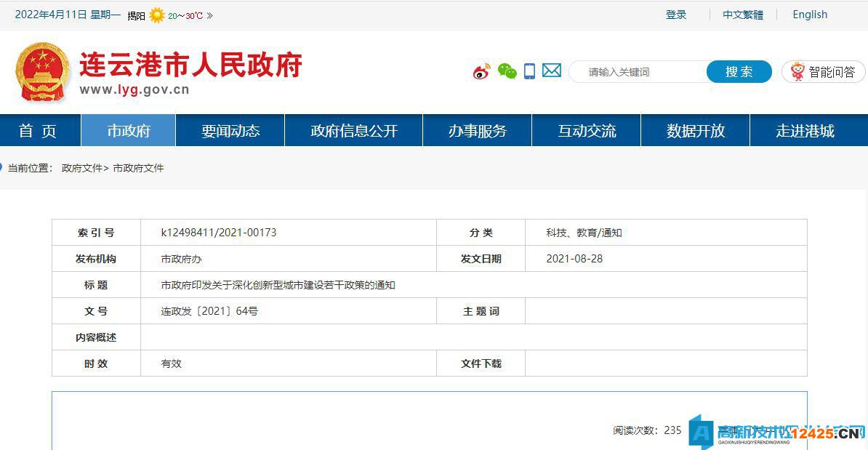Click 政府文件 breadcrumb link
The width and height of the screenshot is (868, 450).
coord(82,168)
